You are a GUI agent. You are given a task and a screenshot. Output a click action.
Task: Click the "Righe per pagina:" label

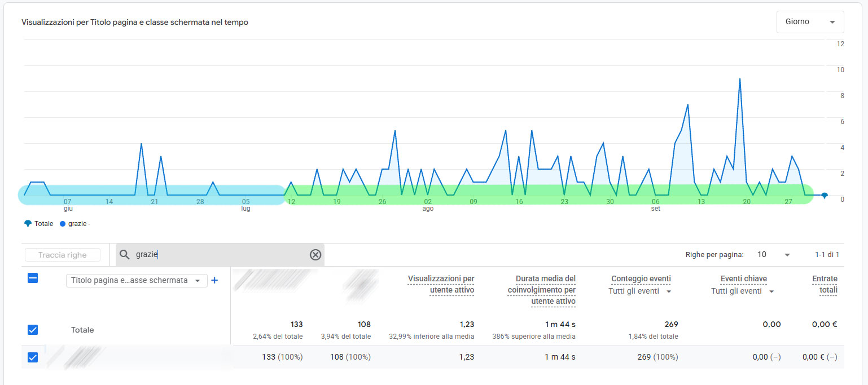(714, 255)
